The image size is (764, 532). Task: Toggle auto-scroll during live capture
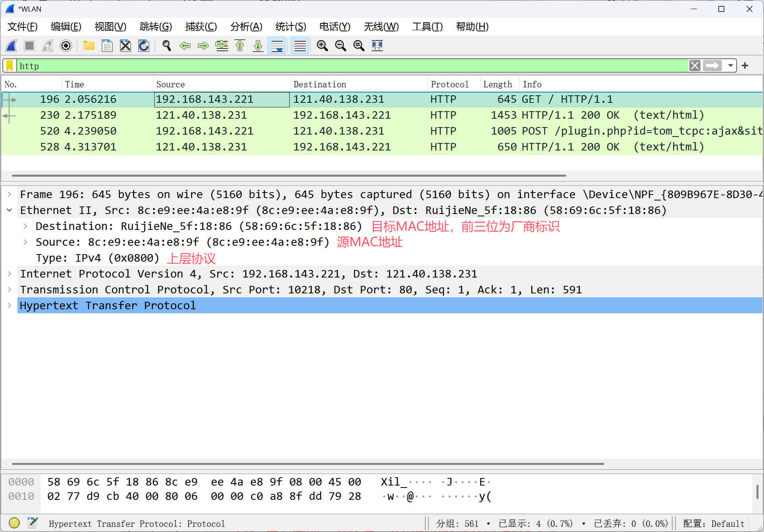tap(277, 46)
